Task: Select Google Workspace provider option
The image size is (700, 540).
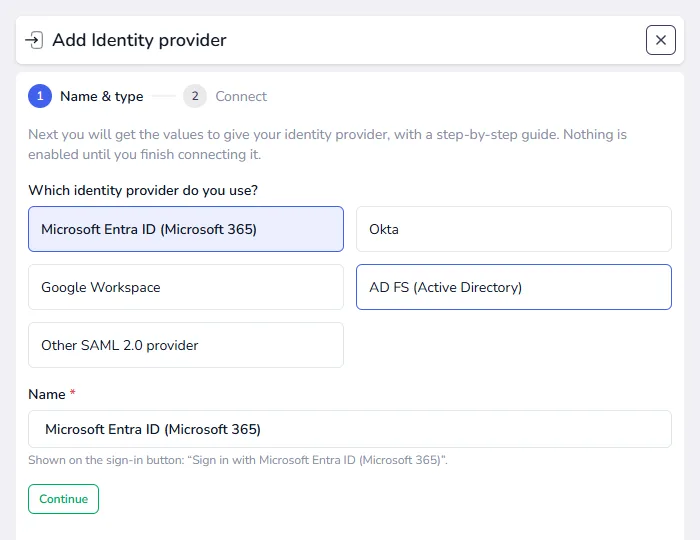Action: [186, 287]
